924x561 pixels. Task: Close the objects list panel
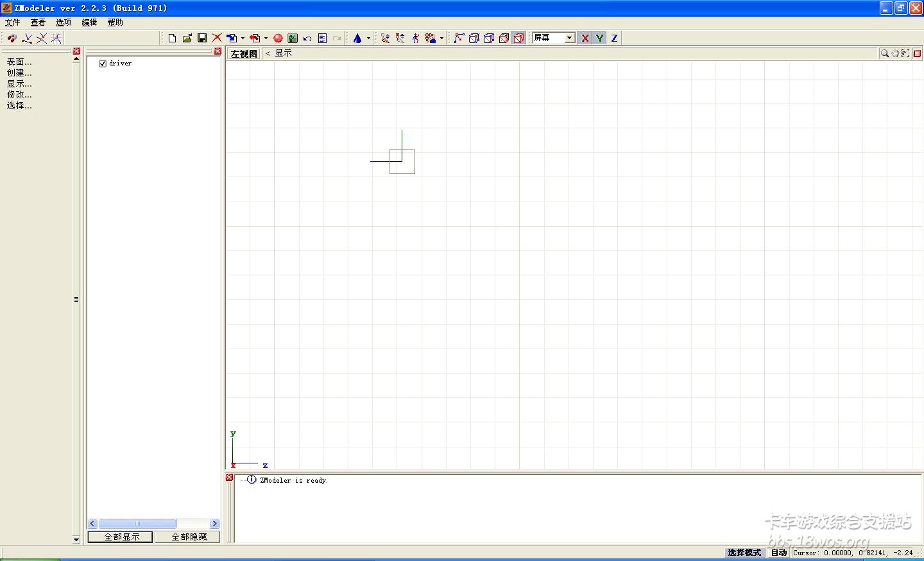coord(218,51)
